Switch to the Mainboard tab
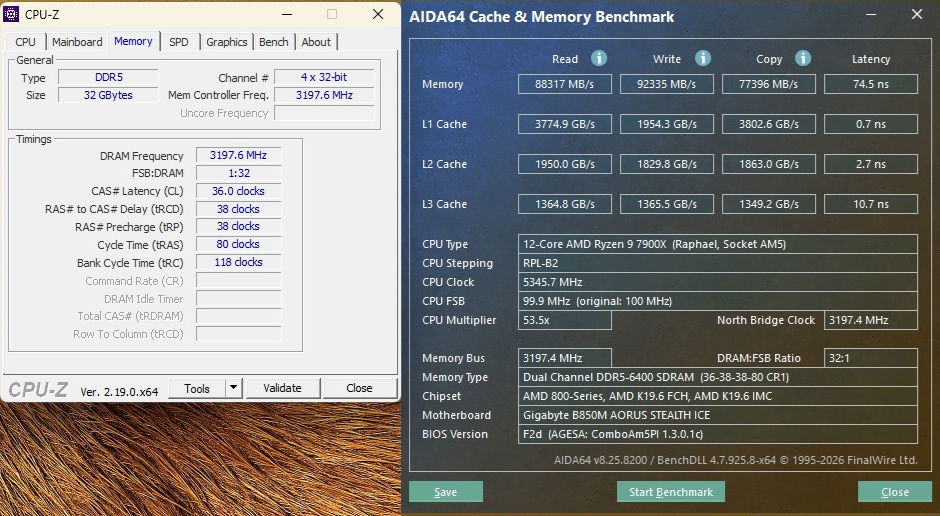 point(77,42)
